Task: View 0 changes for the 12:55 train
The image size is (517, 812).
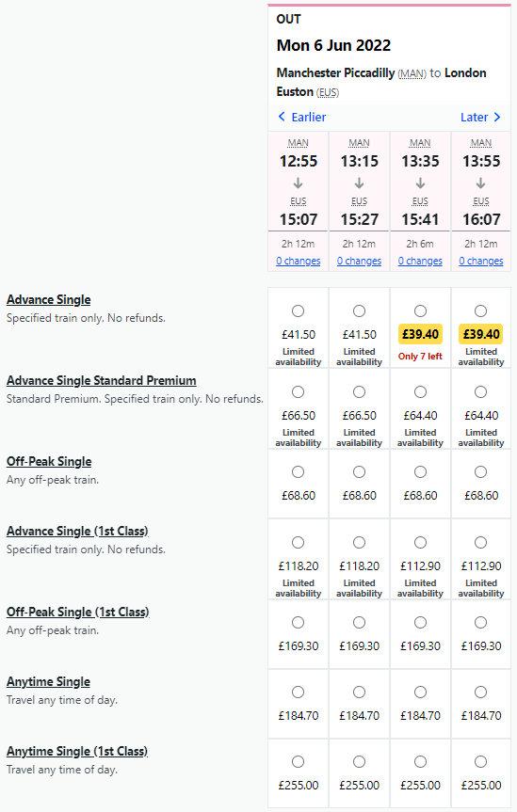Action: [x=299, y=261]
